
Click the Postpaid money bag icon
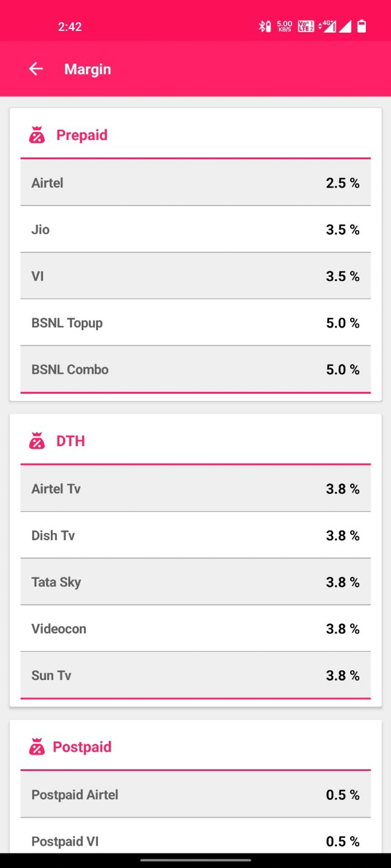tap(37, 747)
